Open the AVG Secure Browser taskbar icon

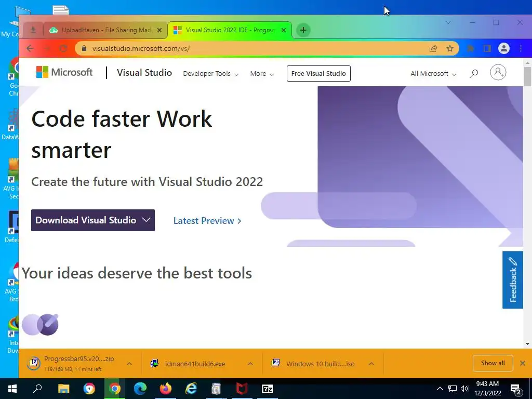[89, 389]
